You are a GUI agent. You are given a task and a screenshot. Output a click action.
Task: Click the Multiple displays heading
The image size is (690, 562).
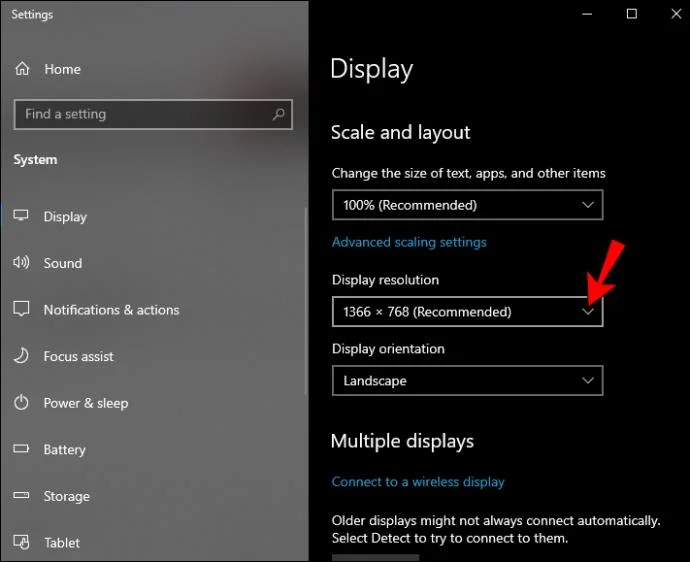click(x=402, y=441)
